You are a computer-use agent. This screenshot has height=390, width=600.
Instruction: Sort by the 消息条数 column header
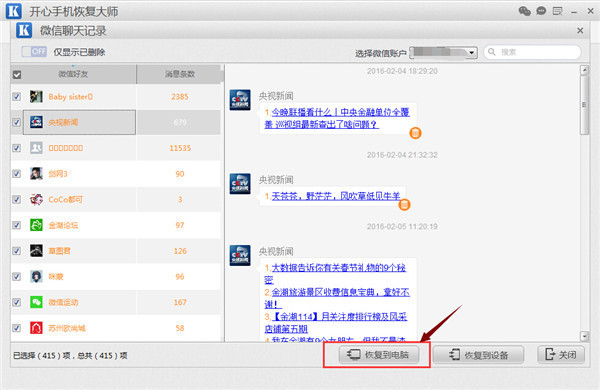pos(179,74)
